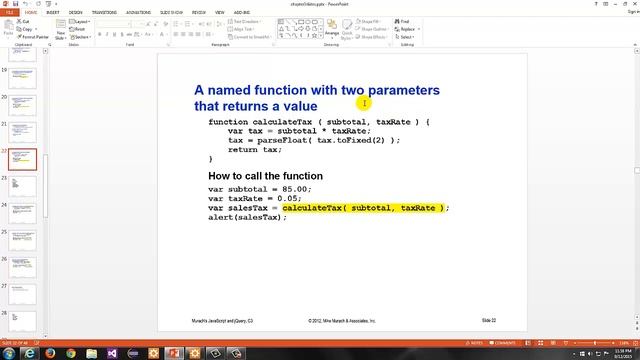
Task: Toggle Underline formatting
Action: tap(114, 35)
